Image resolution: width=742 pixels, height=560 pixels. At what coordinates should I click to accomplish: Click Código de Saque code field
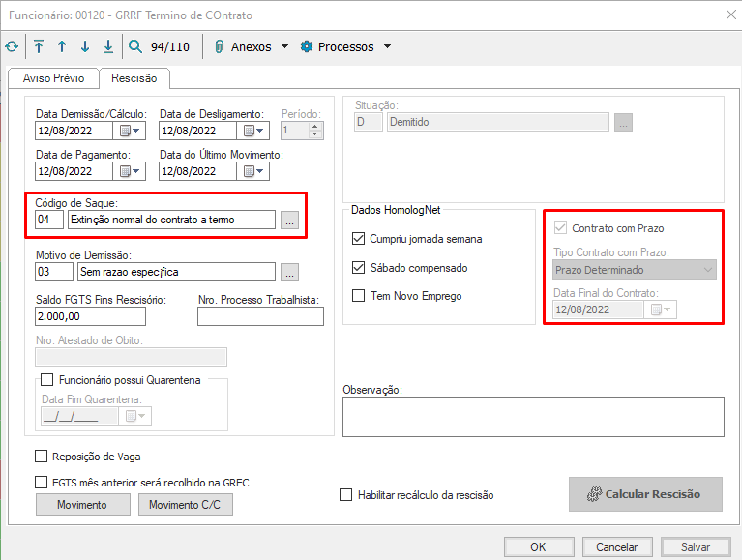click(49, 220)
